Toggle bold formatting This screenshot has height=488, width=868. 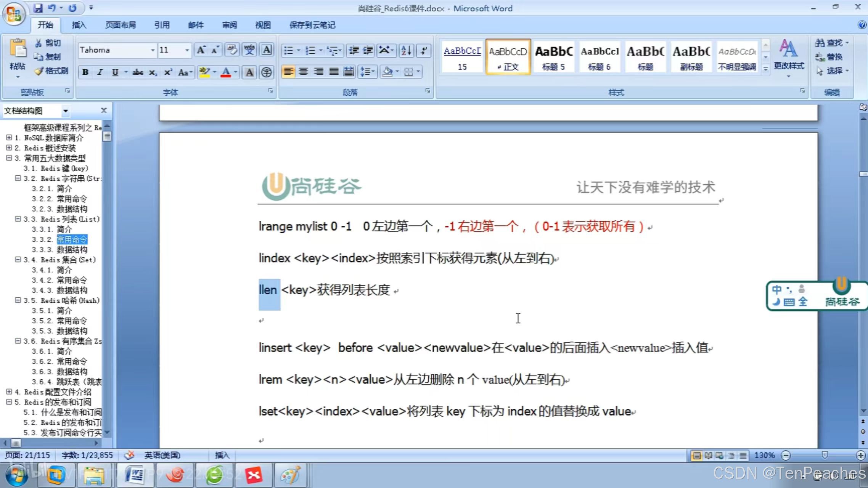pos(85,72)
